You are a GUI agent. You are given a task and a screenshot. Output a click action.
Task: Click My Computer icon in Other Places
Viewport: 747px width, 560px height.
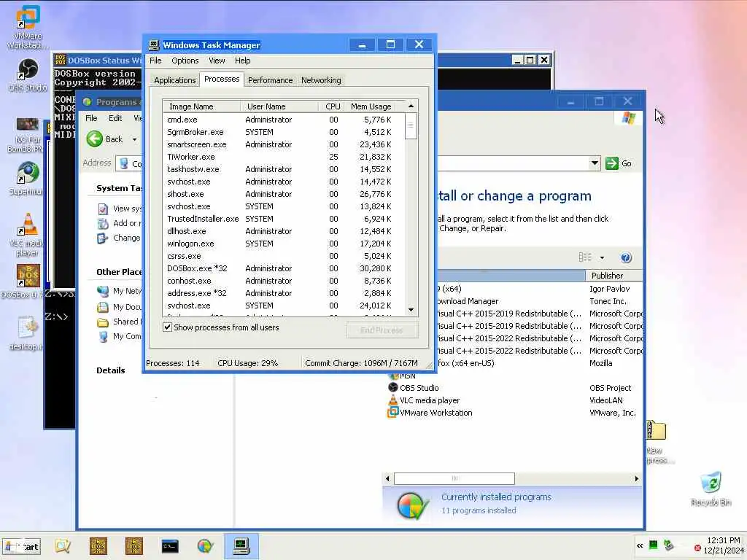(x=103, y=337)
